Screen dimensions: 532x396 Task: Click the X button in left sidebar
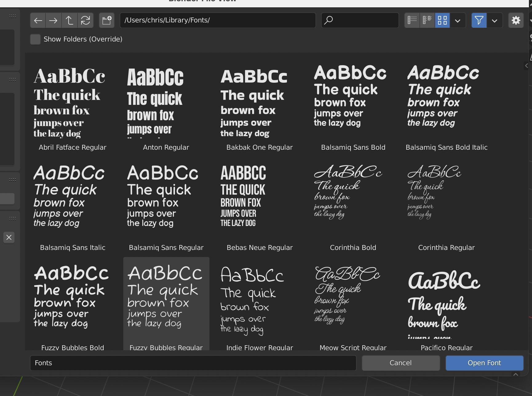point(9,238)
